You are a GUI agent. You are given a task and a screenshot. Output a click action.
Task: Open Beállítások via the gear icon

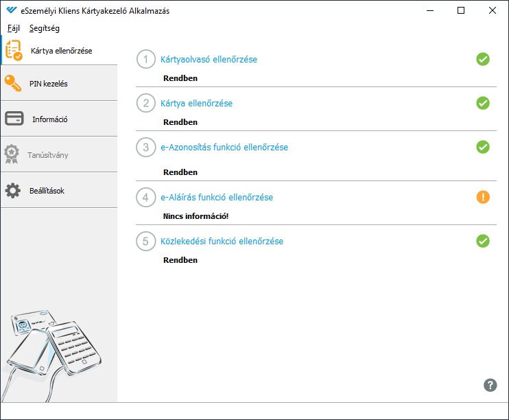point(12,190)
